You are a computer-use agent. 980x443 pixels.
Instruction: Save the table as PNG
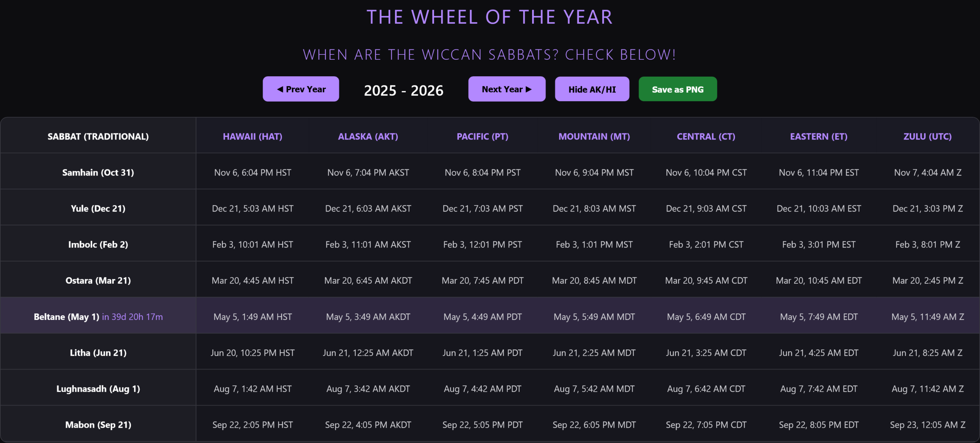[x=678, y=89]
